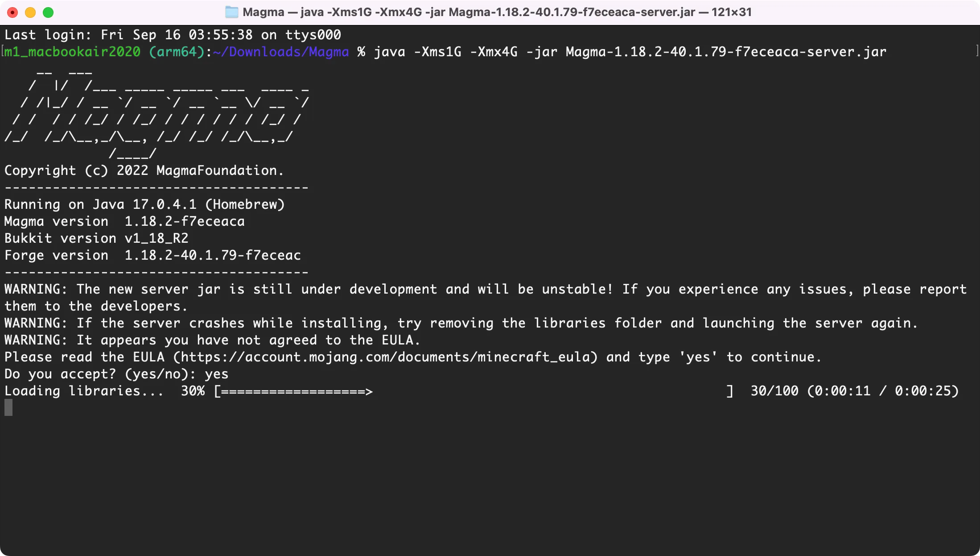Click 'Bukkit version v1_18_R2' line
This screenshot has width=980, height=556.
point(96,238)
